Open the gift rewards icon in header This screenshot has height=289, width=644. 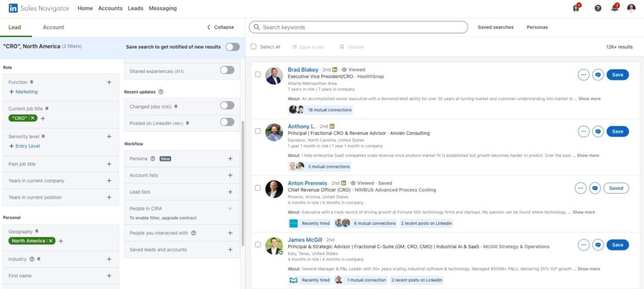pos(576,8)
